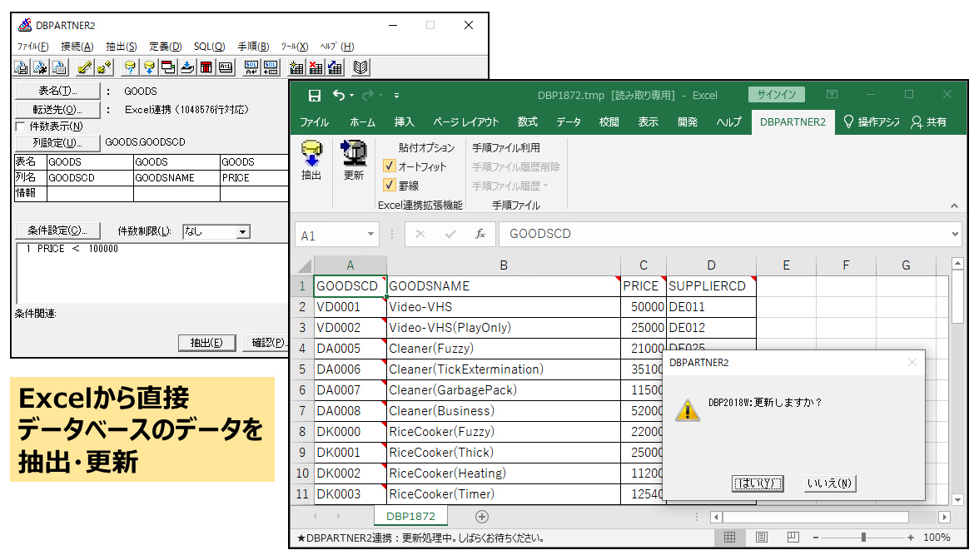The height and width of the screenshot is (560, 979).
Task: Click 手順ファイル利用 in the ribbon
Action: [x=506, y=148]
